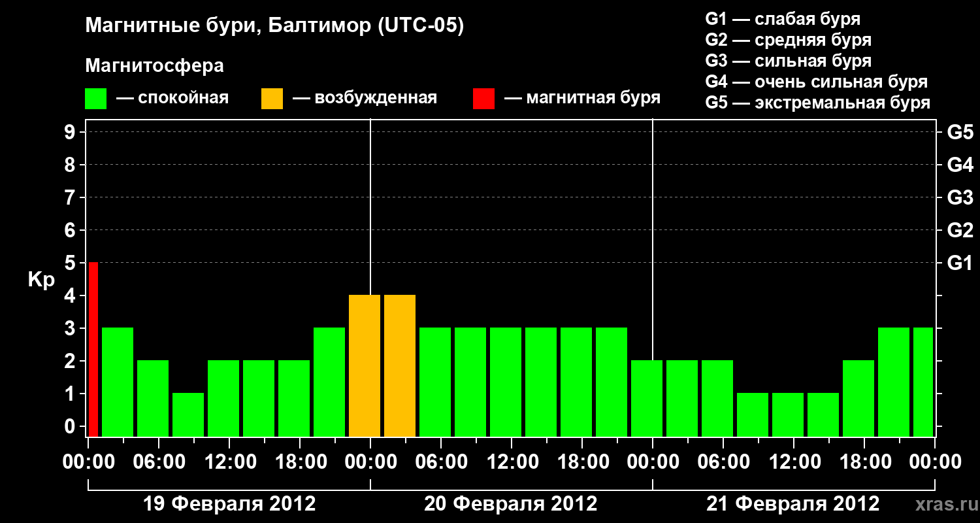Click the 'Магнитосфера' heading
The width and height of the screenshot is (980, 523).
[x=154, y=66]
